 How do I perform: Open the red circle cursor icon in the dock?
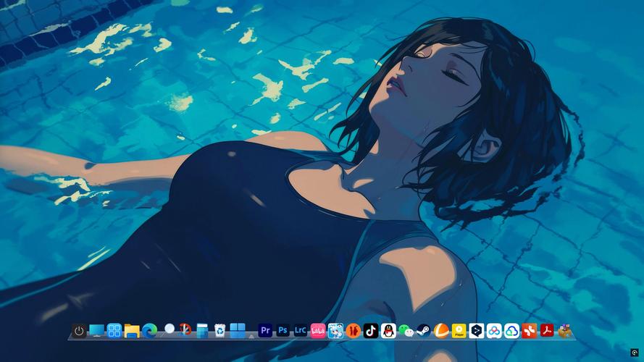pos(185,329)
